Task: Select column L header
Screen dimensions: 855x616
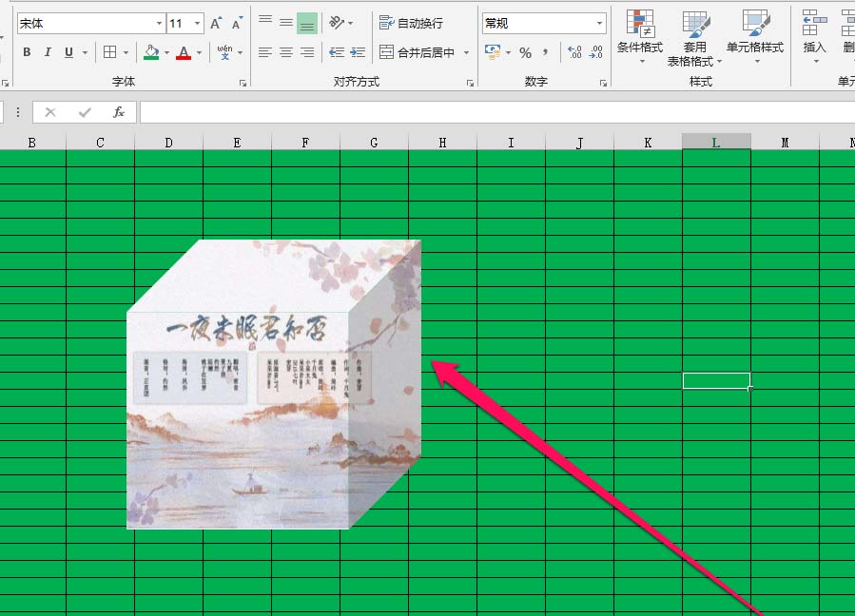Action: click(716, 140)
